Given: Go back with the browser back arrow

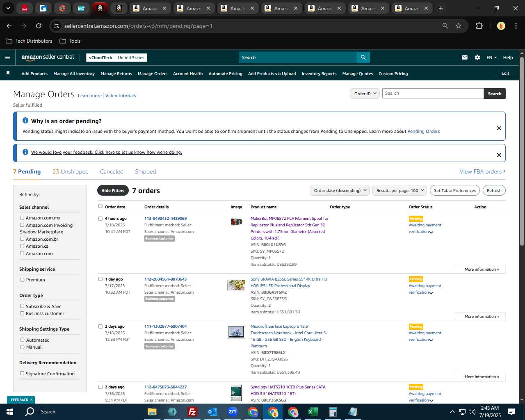Looking at the screenshot, I should click(9, 26).
